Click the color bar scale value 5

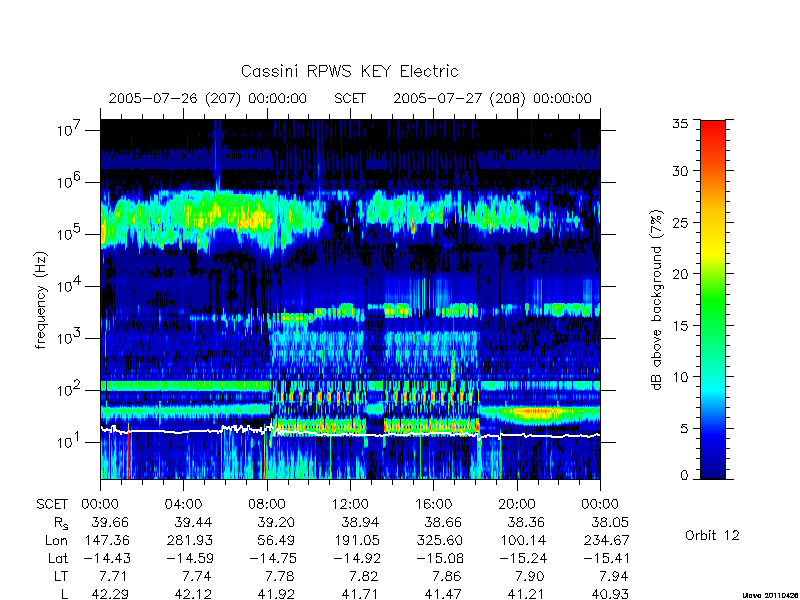point(684,428)
